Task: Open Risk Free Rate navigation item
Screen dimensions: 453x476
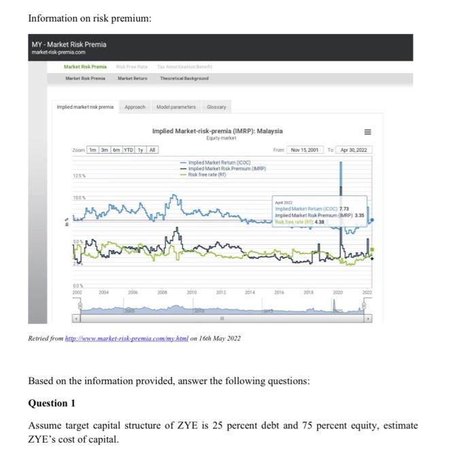Action: click(132, 67)
